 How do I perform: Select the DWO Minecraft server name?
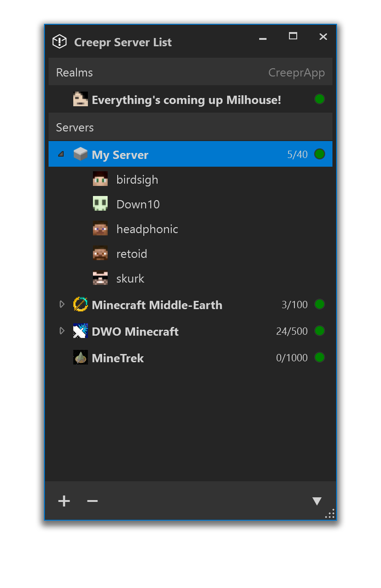point(135,332)
